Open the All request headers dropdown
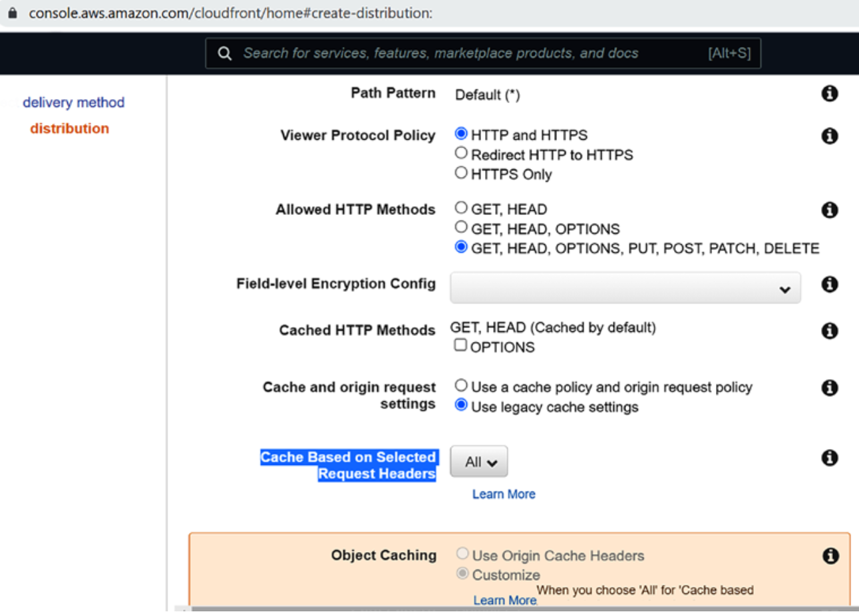Screen dimensions: 859x616 click(479, 462)
